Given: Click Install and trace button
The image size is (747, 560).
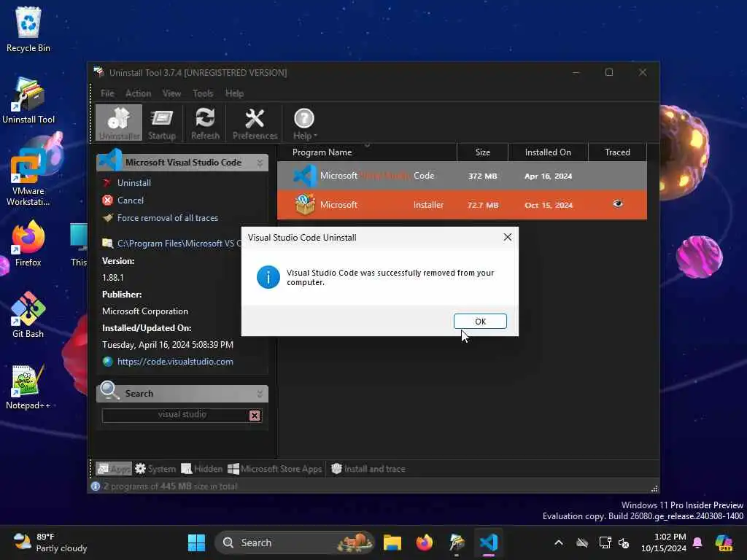Looking at the screenshot, I should pyautogui.click(x=368, y=469).
